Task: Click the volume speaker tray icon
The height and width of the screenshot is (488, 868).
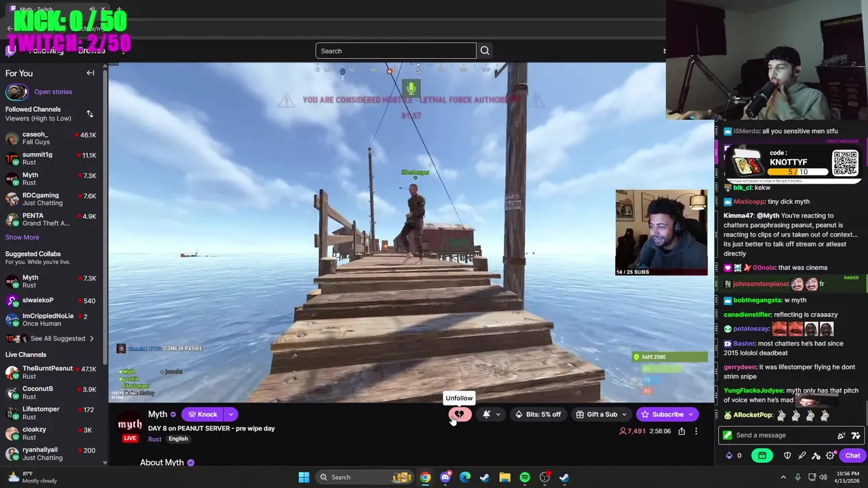Action: (822, 477)
